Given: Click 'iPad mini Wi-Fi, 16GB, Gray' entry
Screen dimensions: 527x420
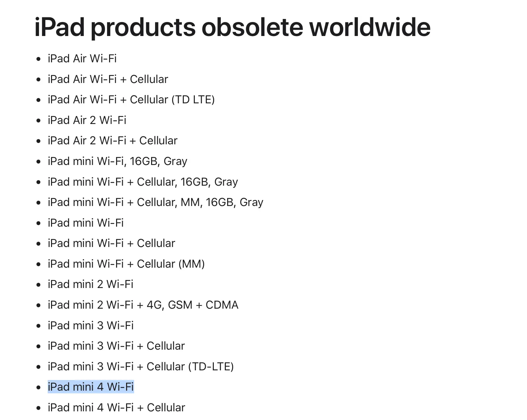Looking at the screenshot, I should 117,161.
